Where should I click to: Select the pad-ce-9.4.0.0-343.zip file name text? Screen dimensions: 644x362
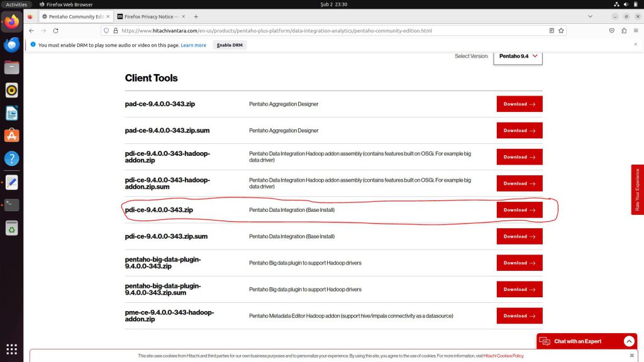click(160, 104)
